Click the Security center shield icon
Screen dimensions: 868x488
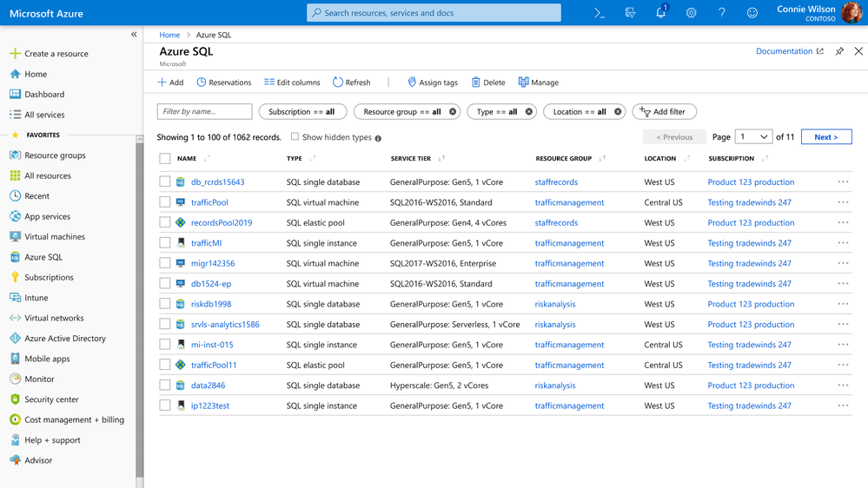click(x=15, y=399)
